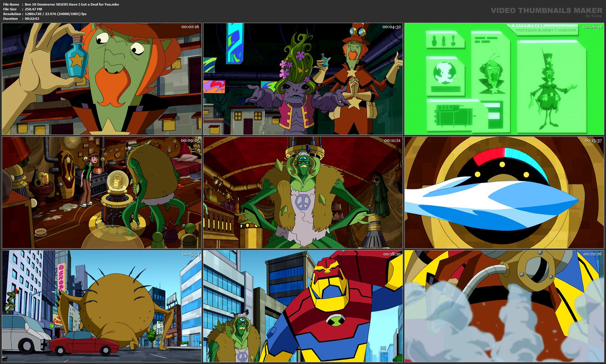The height and width of the screenshot is (364, 606).
Task: Select the green hologram frame at 00:06:48
Action: click(x=503, y=79)
